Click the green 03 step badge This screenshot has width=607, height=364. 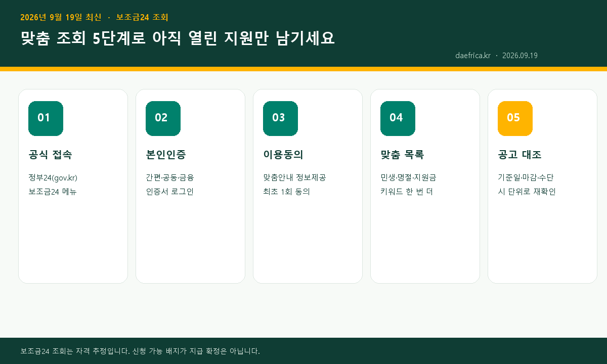pyautogui.click(x=280, y=118)
